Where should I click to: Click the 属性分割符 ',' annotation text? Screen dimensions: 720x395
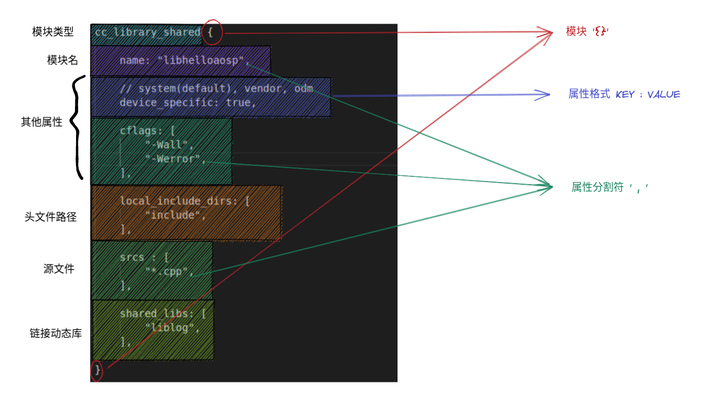pyautogui.click(x=610, y=187)
